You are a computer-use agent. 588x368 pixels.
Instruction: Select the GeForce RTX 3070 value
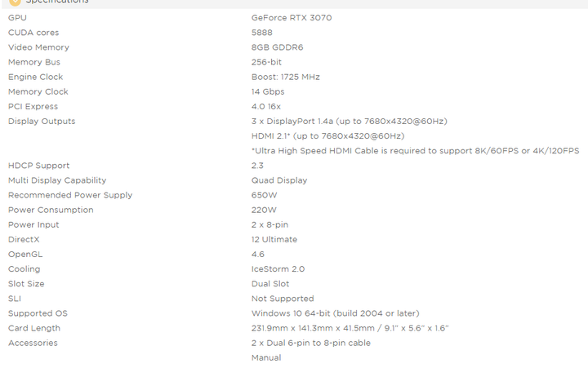(x=292, y=18)
